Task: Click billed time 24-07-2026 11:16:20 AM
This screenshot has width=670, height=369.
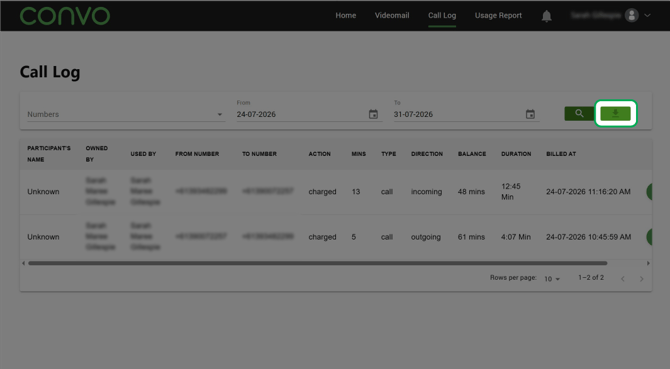Action: pos(588,192)
